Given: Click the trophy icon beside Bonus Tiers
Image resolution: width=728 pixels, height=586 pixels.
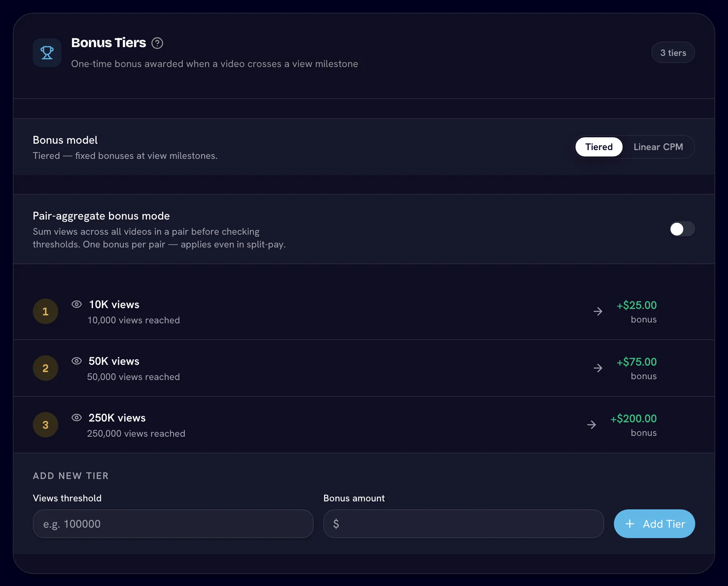Looking at the screenshot, I should click(47, 53).
